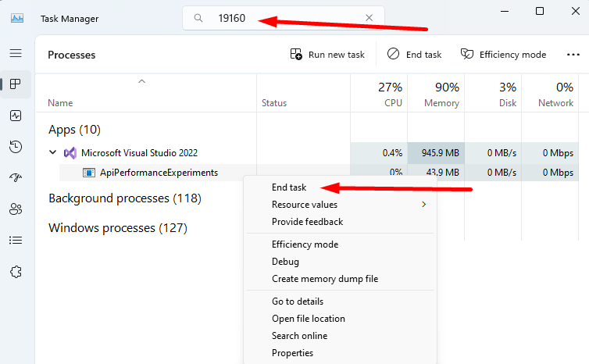Click the sort arrow above Name column
589x364 pixels.
pyautogui.click(x=141, y=81)
